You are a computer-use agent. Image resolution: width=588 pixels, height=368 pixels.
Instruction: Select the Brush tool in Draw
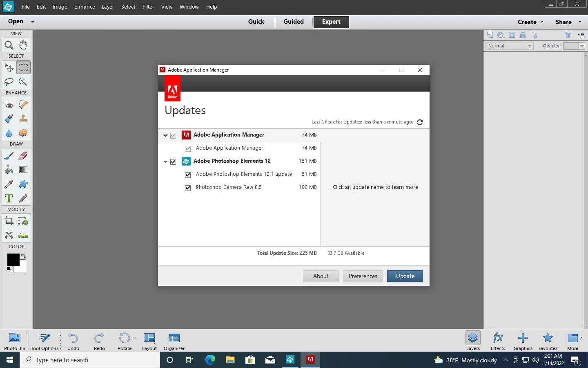tap(9, 156)
